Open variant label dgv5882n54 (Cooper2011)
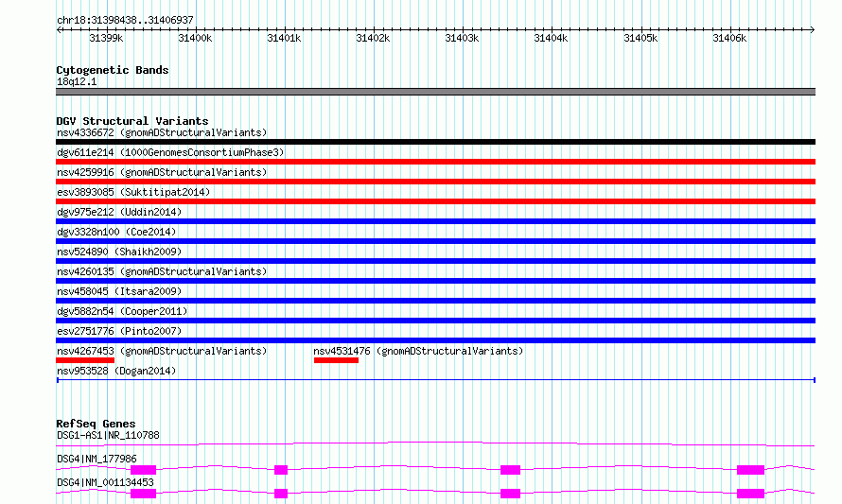 pyautogui.click(x=122, y=311)
